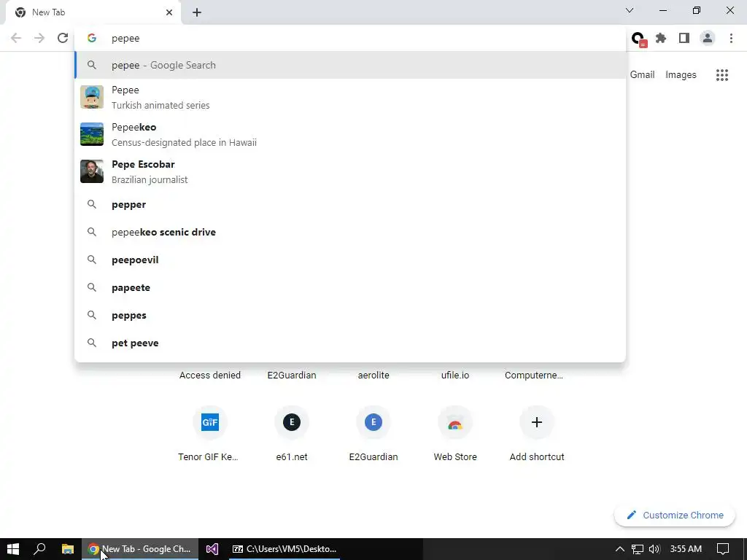Go forward using the forward arrow

[x=39, y=38]
